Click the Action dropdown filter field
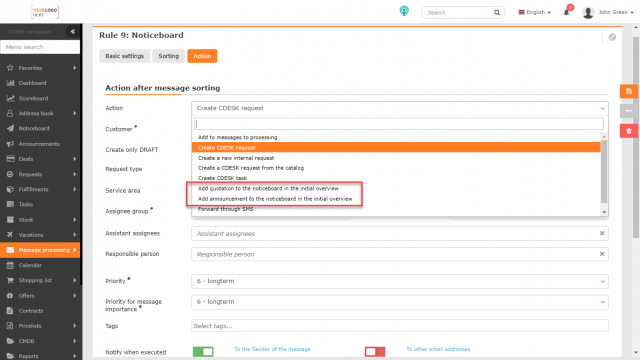The height and width of the screenshot is (360, 640). coord(399,124)
